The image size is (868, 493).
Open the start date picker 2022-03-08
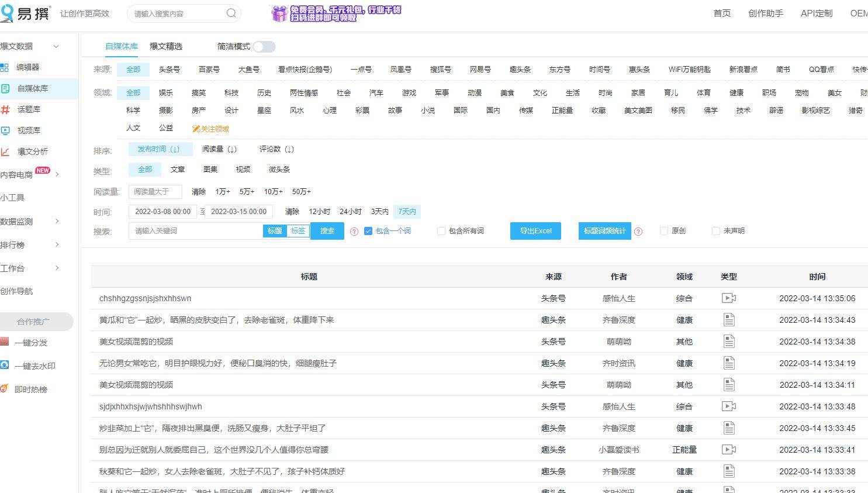(x=163, y=212)
